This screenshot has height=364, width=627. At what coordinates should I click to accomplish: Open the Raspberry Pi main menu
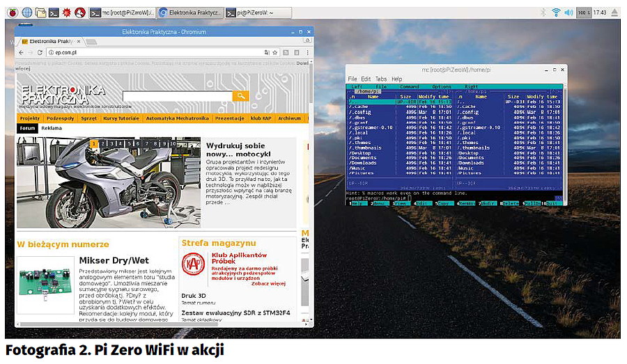(x=12, y=13)
